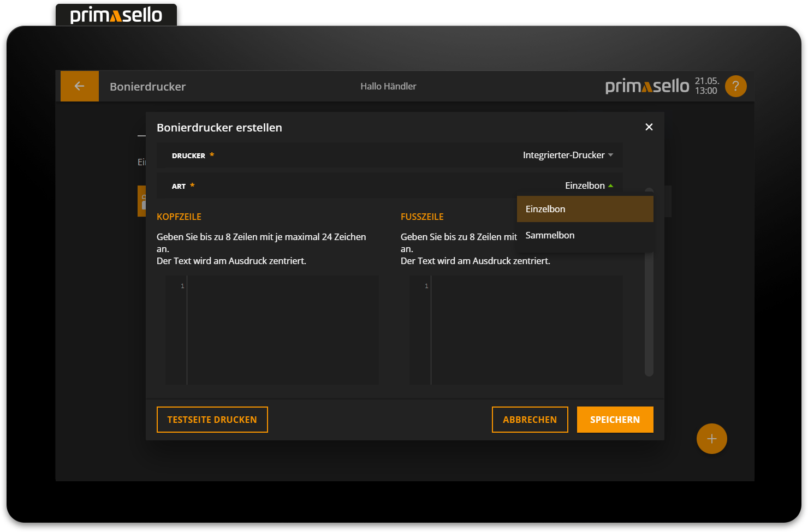Collapse the Art dropdown showing Einzelbon
Screen dimensions: 808x532
(x=589, y=186)
